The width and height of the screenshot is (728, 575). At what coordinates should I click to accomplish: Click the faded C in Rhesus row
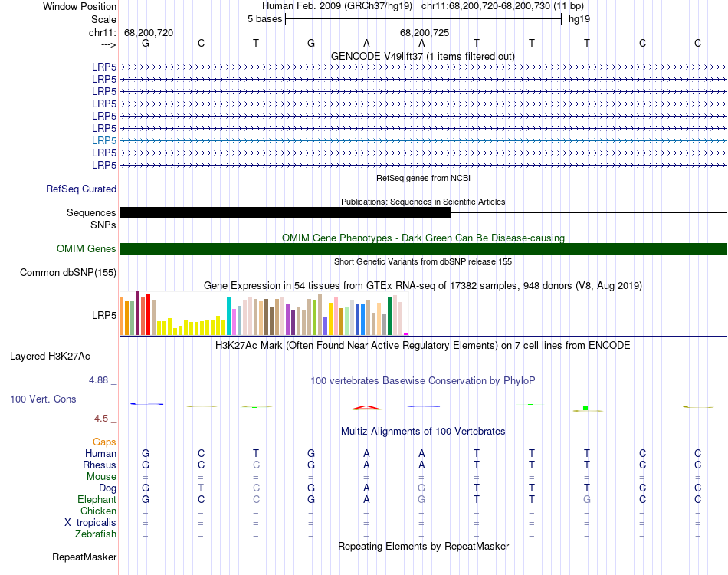256,465
